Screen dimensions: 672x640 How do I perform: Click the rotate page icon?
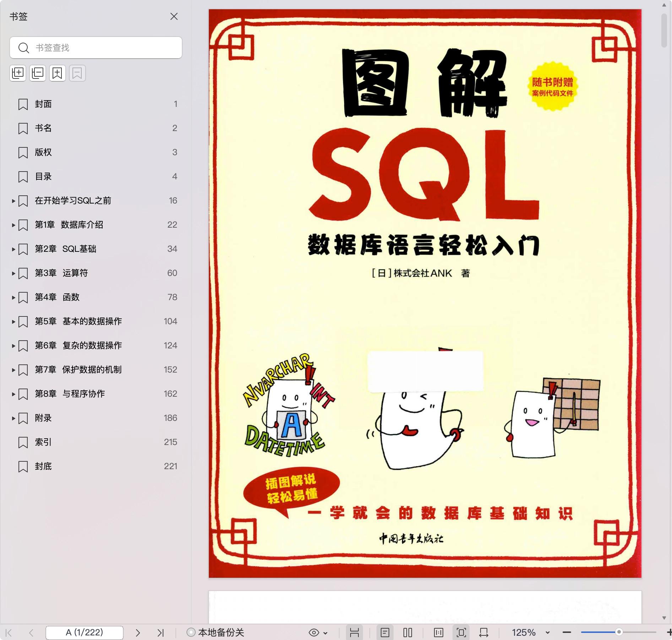pyautogui.click(x=483, y=633)
